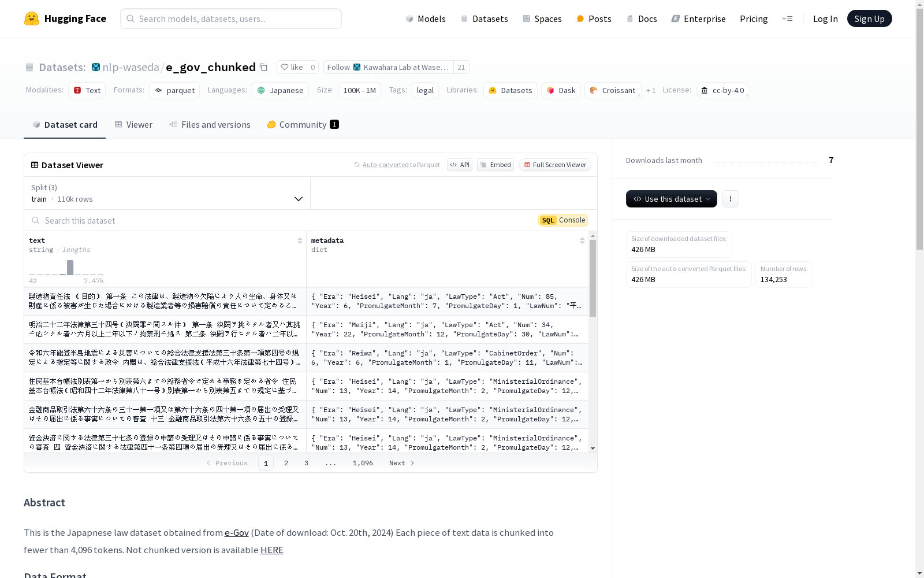Image resolution: width=924 pixels, height=578 pixels.
Task: Open the e-Gov link in abstract
Action: coord(237,532)
